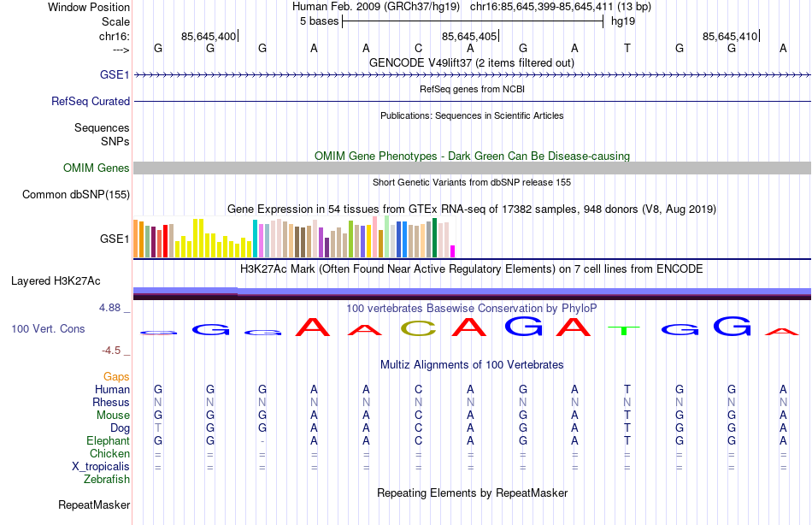Click the dash gap in the Elephant row
Screen dimensions: 812x525
click(x=262, y=441)
